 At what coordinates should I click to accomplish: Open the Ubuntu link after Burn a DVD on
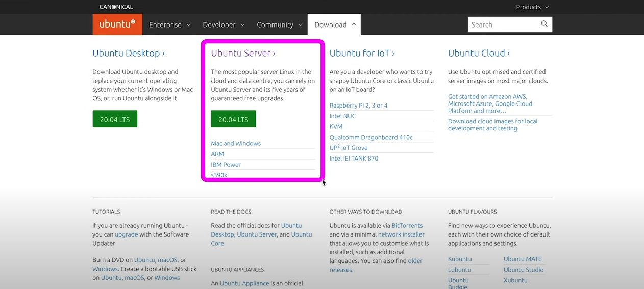coord(144,260)
